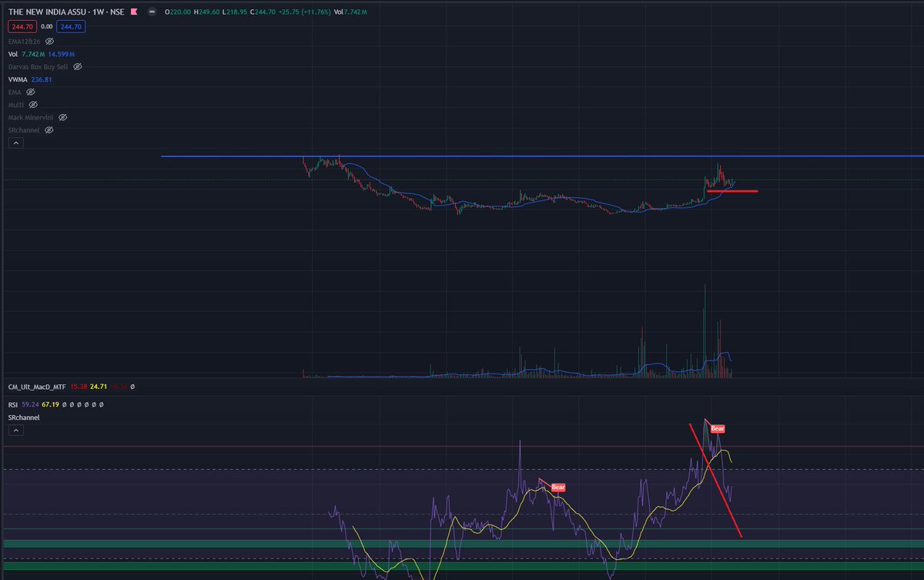Select the CM_Ult_MacD_MTF indicator label

pos(37,386)
